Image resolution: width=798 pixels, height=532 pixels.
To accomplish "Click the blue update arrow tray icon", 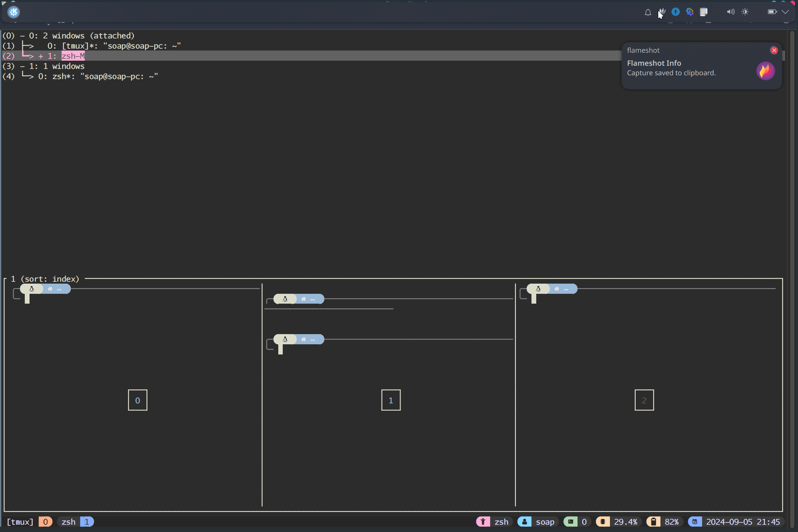I will tap(675, 12).
